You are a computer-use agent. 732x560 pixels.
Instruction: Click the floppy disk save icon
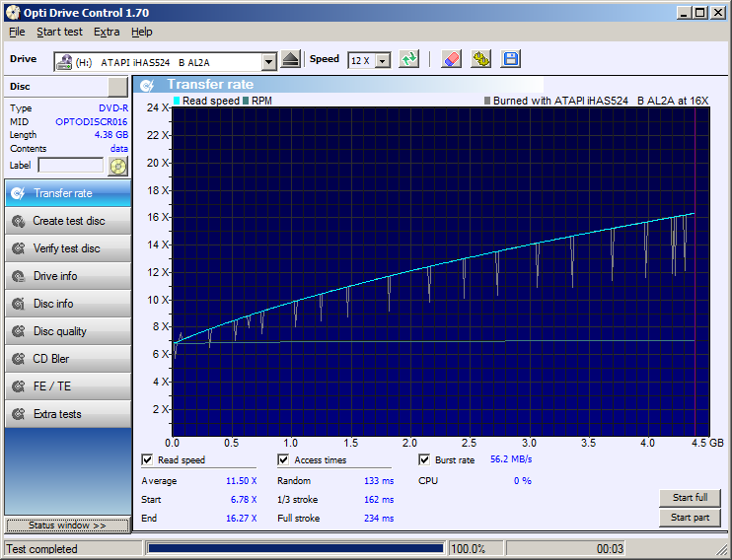(x=510, y=60)
